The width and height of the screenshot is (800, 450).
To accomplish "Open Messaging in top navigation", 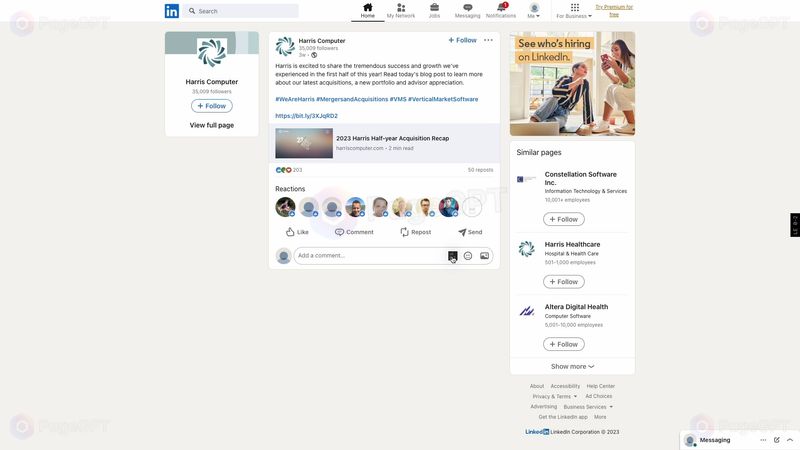I will point(467,11).
